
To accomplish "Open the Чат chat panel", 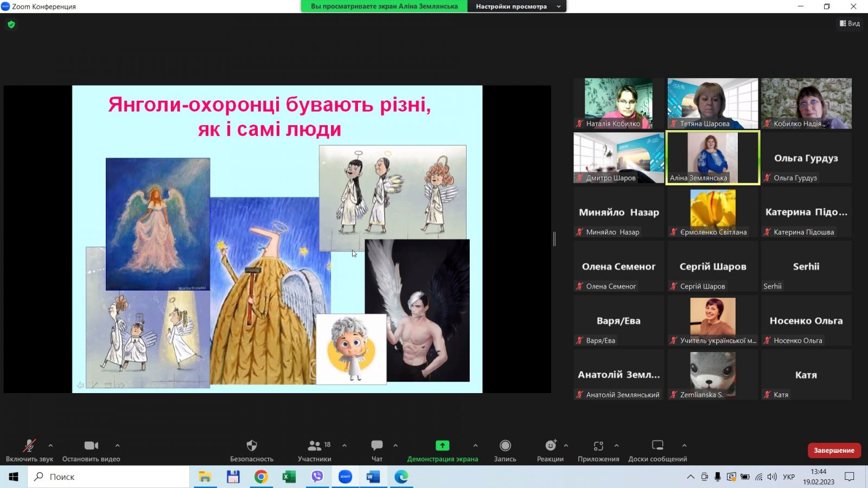I will click(x=377, y=451).
